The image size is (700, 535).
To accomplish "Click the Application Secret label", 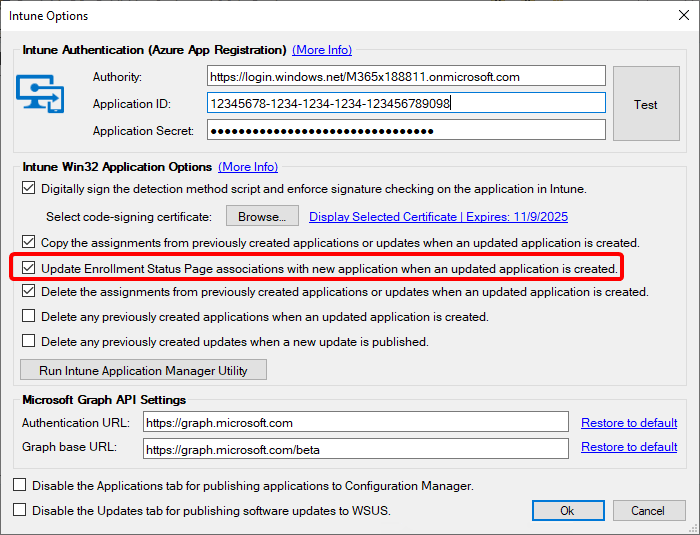I will (143, 130).
